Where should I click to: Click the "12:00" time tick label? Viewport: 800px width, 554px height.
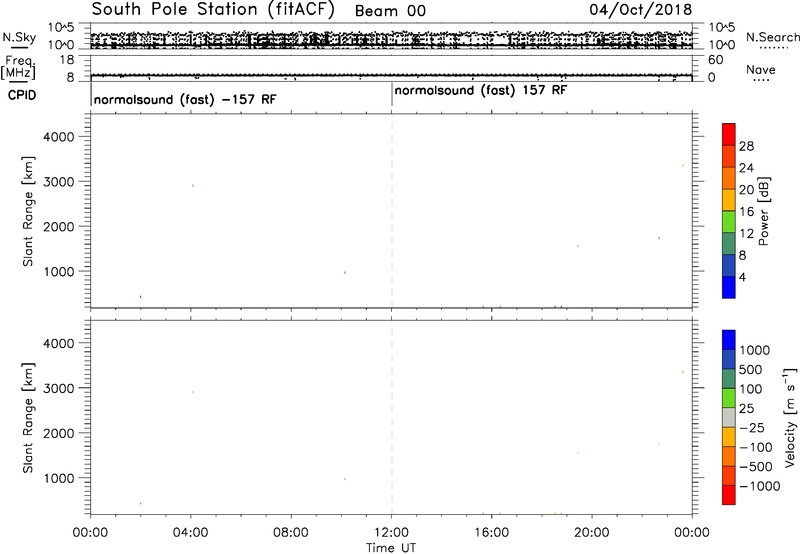click(x=391, y=533)
